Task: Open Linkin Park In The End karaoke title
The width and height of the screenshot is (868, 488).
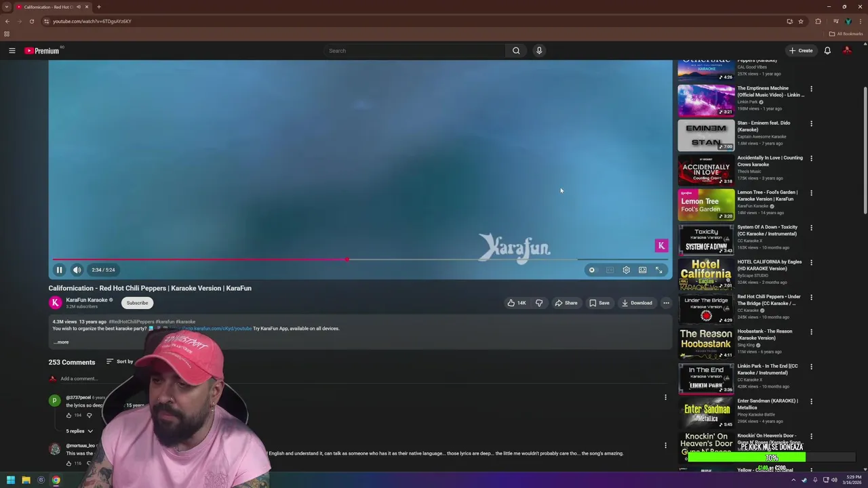Action: (768, 369)
